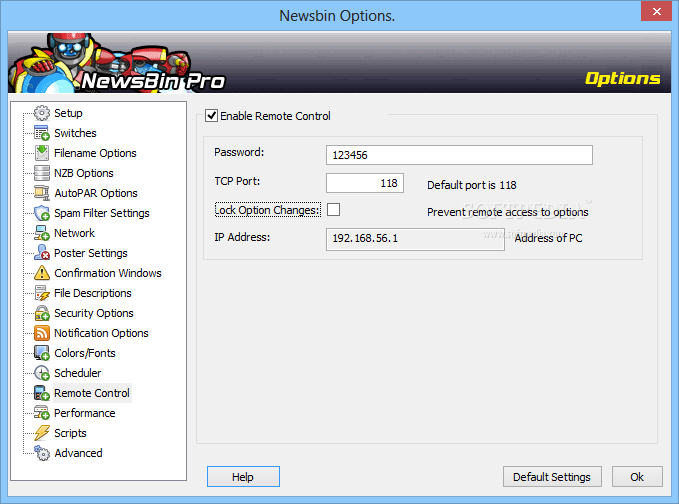Select Remote Control tree item
Image resolution: width=679 pixels, height=504 pixels.
(92, 393)
